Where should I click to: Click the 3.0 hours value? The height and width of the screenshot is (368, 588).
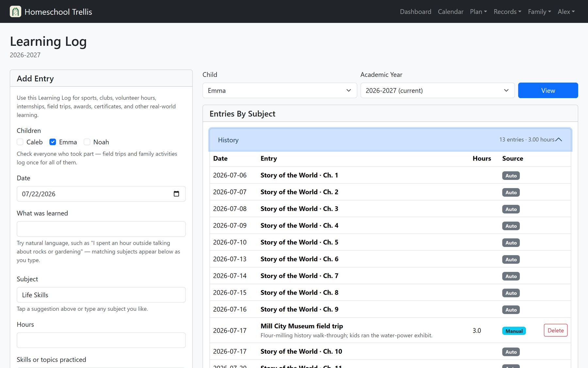[477, 330]
